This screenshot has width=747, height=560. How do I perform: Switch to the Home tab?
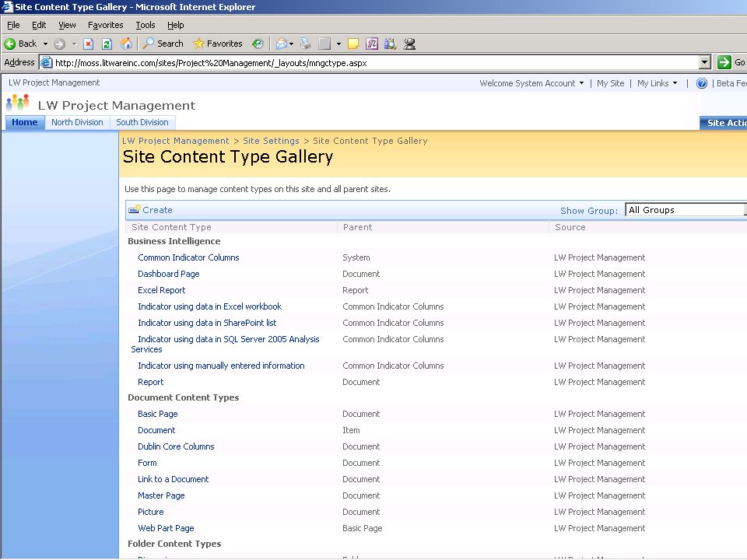25,122
